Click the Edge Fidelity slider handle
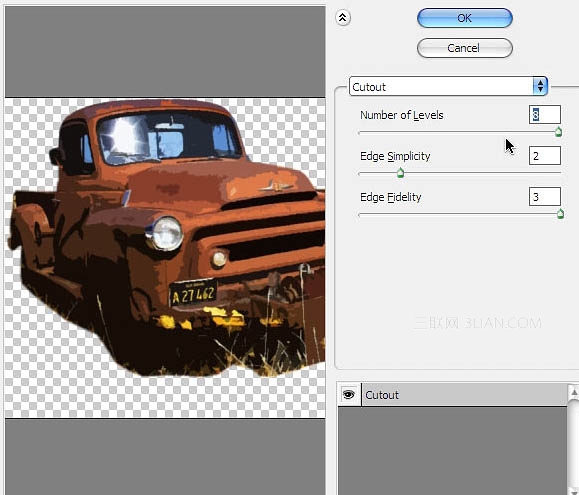This screenshot has height=495, width=579. pyautogui.click(x=560, y=214)
